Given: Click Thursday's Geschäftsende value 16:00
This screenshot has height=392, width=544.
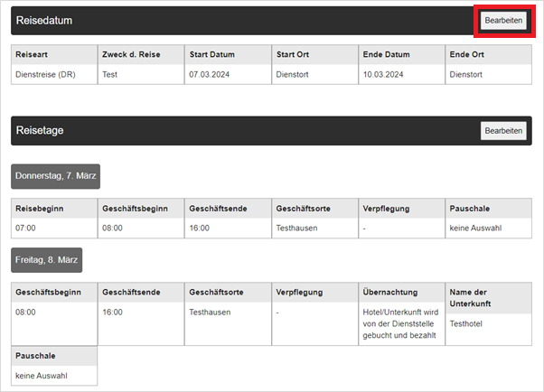Looking at the screenshot, I should 200,229.
